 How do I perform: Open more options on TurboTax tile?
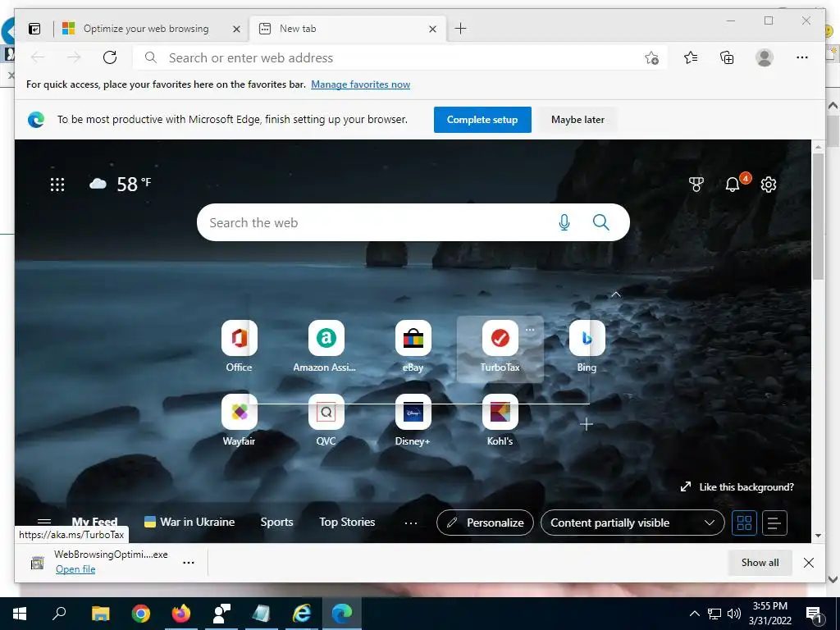click(530, 330)
